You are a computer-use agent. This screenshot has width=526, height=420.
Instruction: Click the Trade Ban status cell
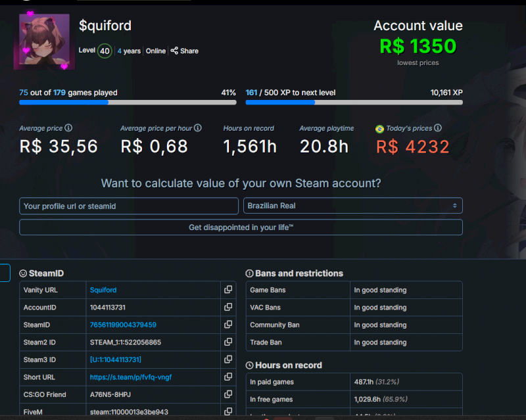[x=406, y=342]
